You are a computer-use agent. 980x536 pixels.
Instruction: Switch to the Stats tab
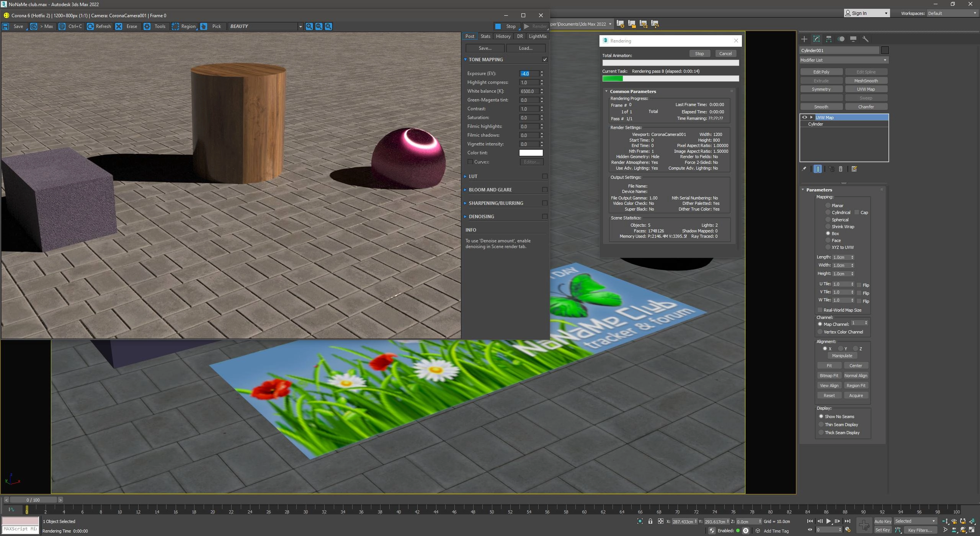485,36
